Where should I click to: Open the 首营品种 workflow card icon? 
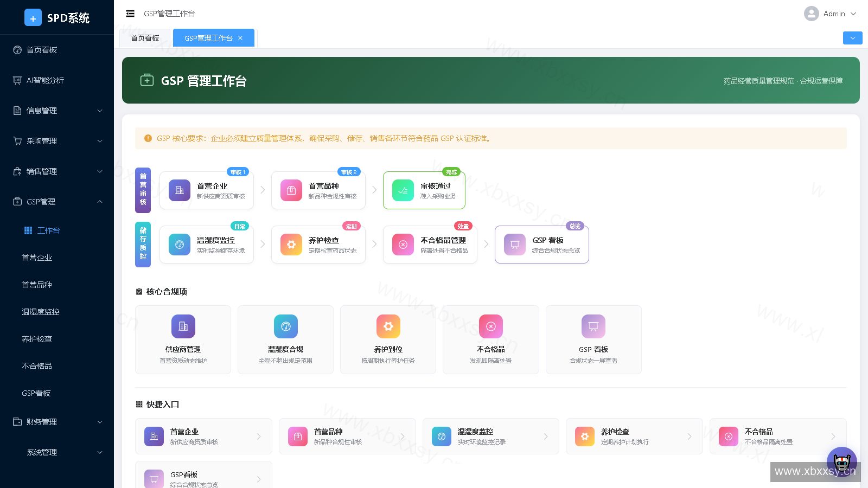click(x=291, y=190)
